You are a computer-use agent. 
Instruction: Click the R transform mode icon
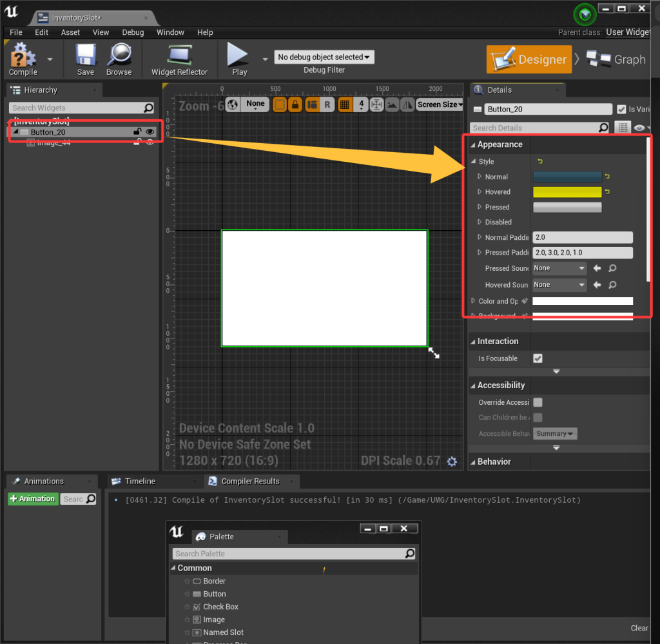[x=327, y=105]
